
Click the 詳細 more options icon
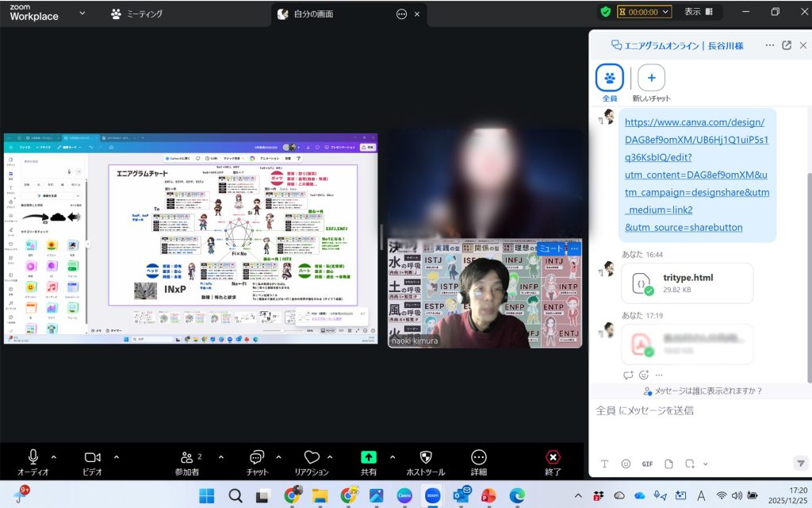[478, 457]
